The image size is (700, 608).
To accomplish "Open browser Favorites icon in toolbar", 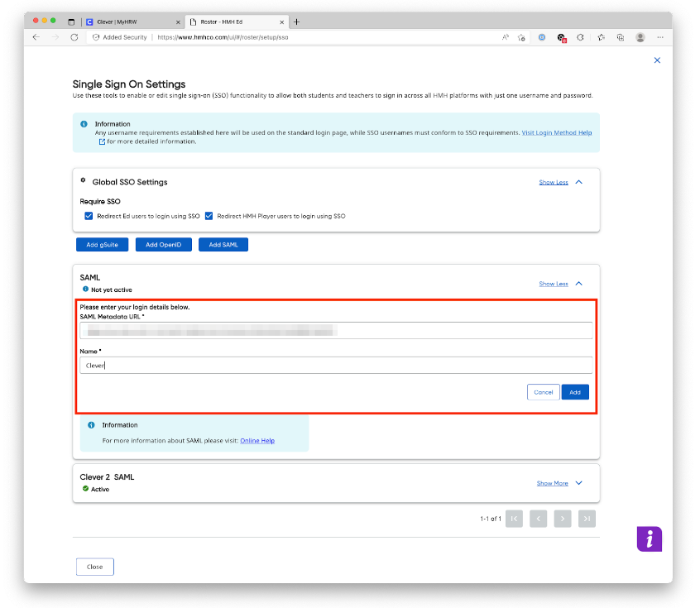I will (600, 36).
